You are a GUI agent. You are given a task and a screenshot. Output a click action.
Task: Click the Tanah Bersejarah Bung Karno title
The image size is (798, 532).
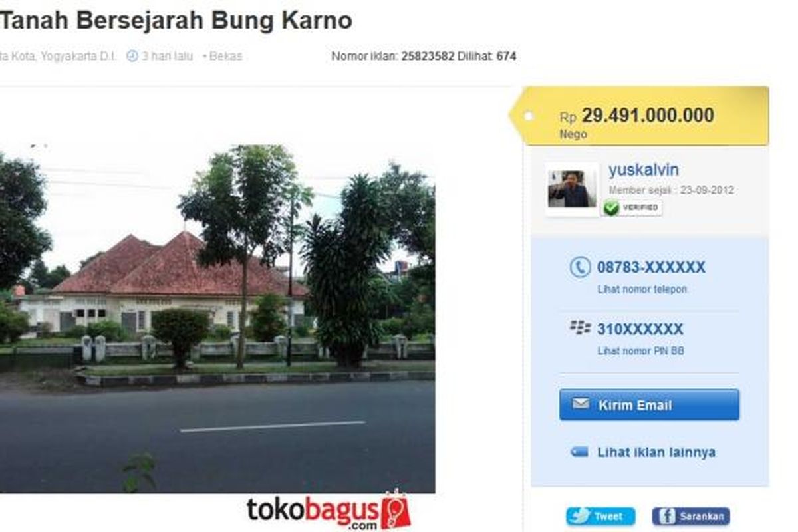coord(176,21)
